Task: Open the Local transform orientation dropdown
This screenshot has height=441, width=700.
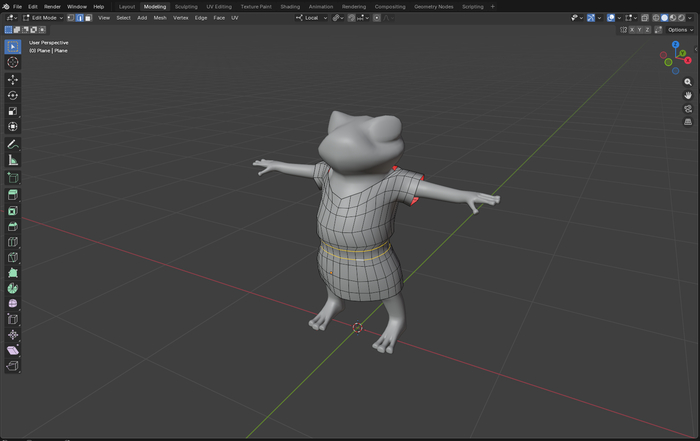Action: [313, 18]
